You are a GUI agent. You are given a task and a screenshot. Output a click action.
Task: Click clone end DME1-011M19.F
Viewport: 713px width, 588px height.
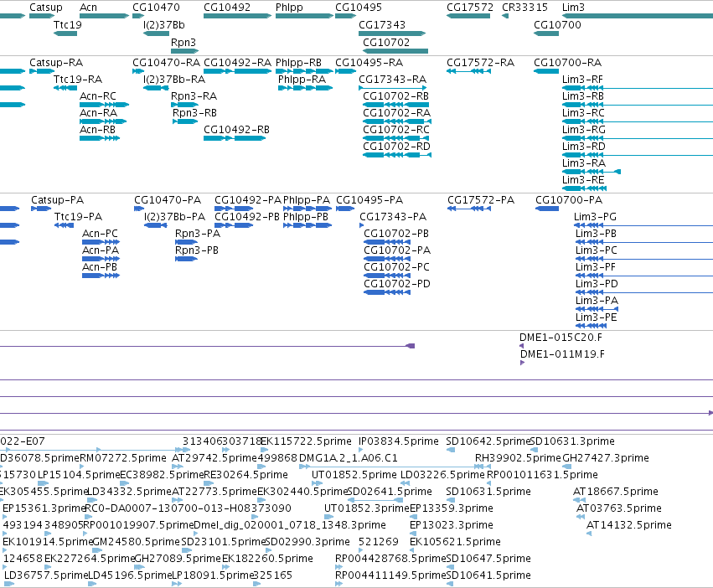click(x=523, y=363)
